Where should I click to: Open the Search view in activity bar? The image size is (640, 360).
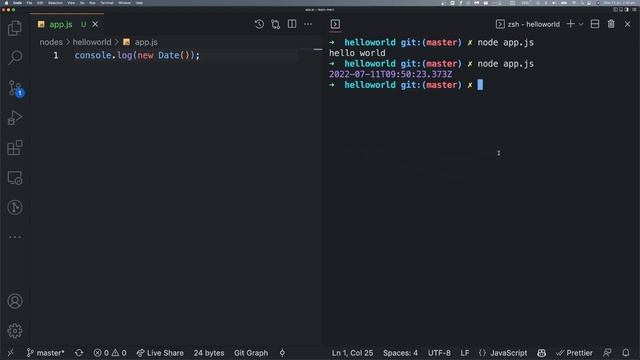click(x=15, y=57)
